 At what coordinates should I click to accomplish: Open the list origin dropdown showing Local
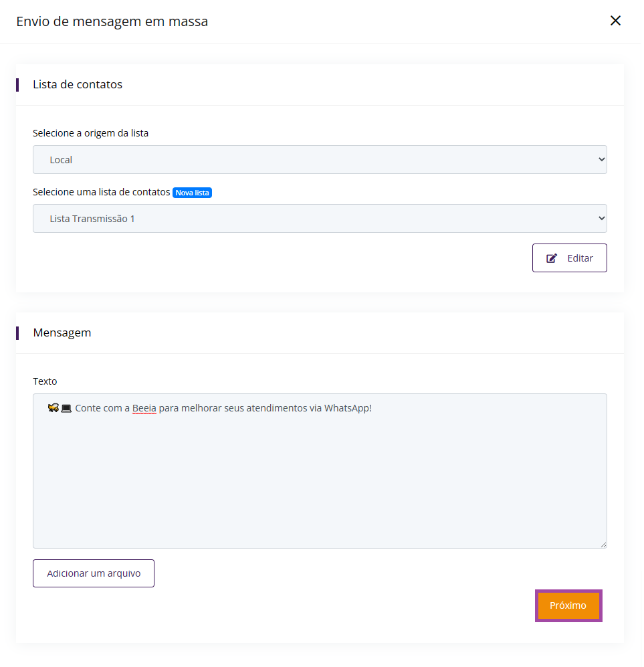tap(320, 159)
